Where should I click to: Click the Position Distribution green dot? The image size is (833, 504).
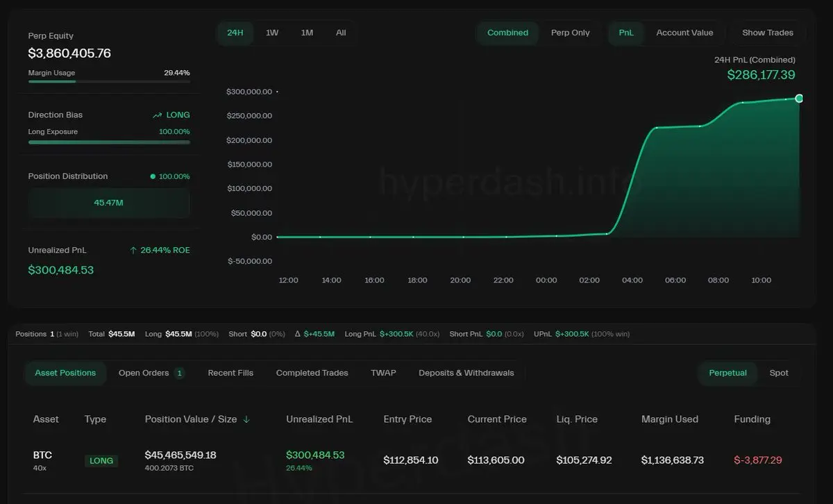click(153, 176)
